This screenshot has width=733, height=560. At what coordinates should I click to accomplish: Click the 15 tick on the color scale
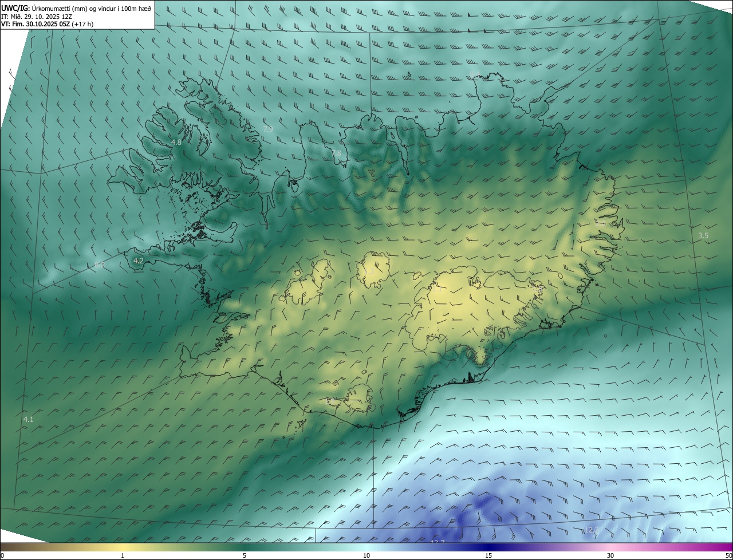point(488,555)
